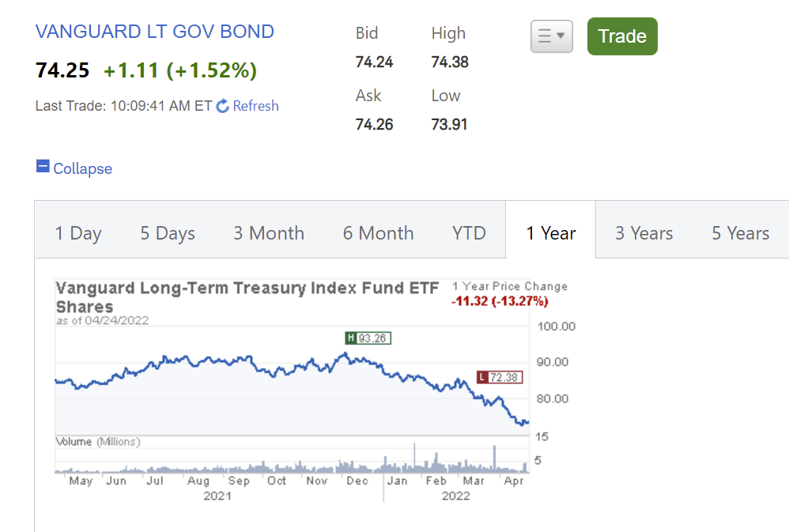Switch to the 5 Years tab

[x=740, y=233]
